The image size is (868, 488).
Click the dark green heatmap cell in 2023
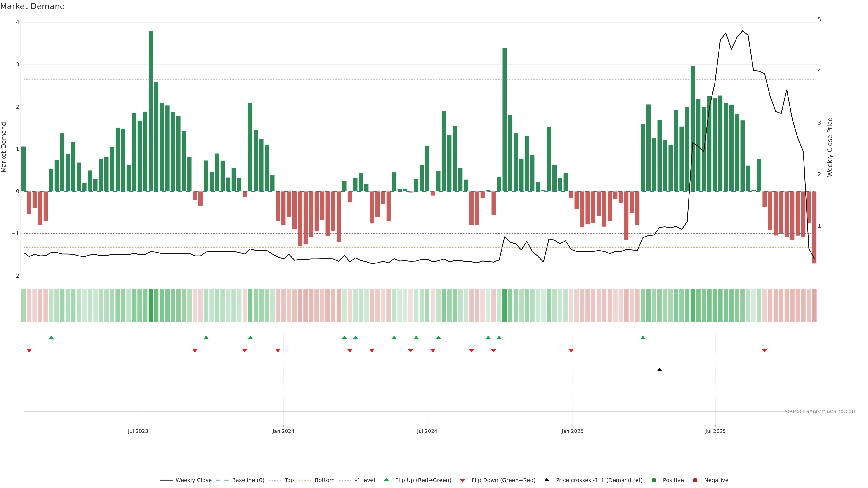coord(151,305)
